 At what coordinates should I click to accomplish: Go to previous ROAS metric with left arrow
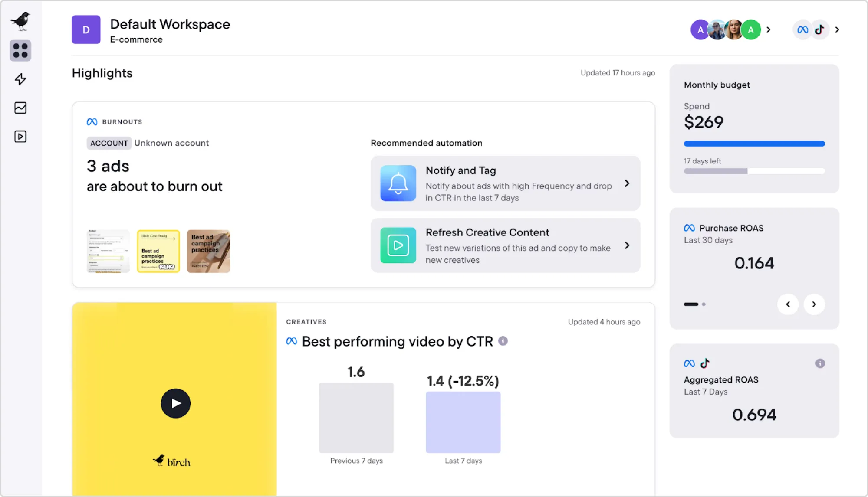[788, 304]
